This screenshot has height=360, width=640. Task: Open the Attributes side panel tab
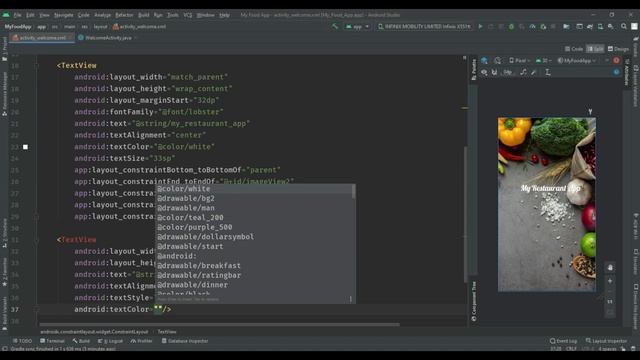[627, 72]
